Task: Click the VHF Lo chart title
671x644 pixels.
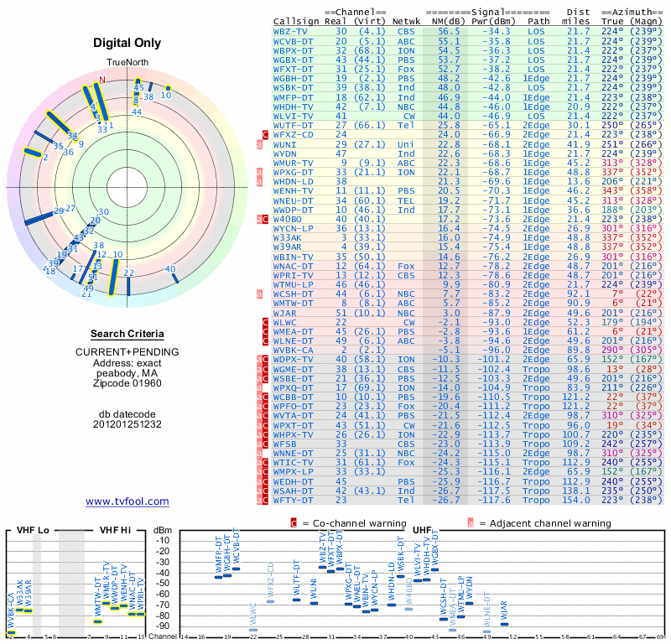Action: point(33,530)
